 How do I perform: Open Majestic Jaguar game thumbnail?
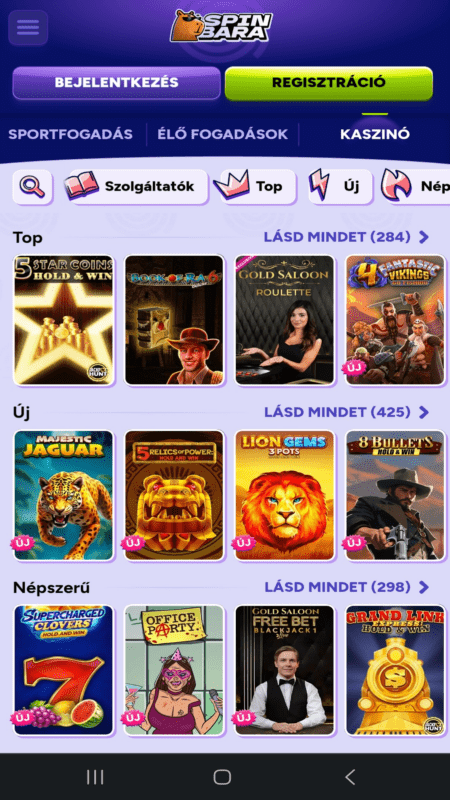[x=63, y=495]
